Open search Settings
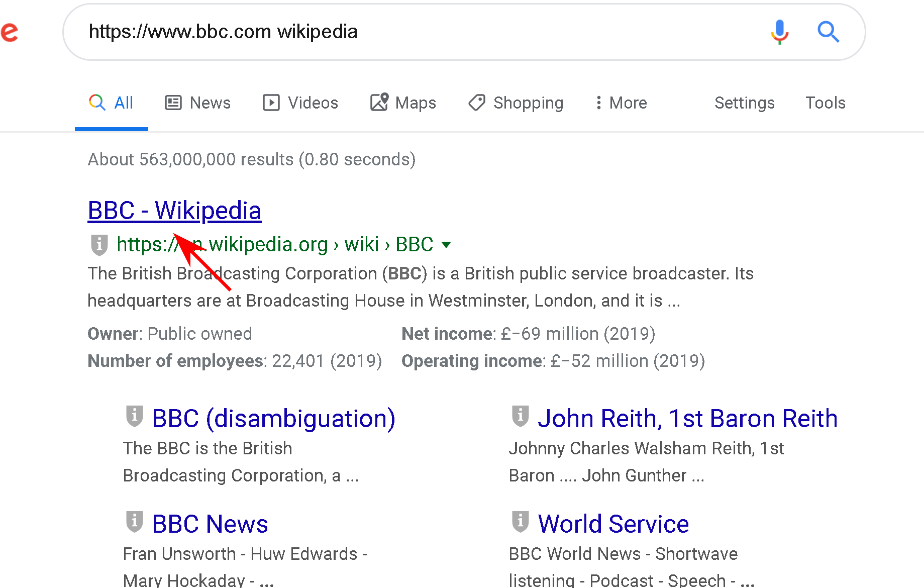 [744, 103]
